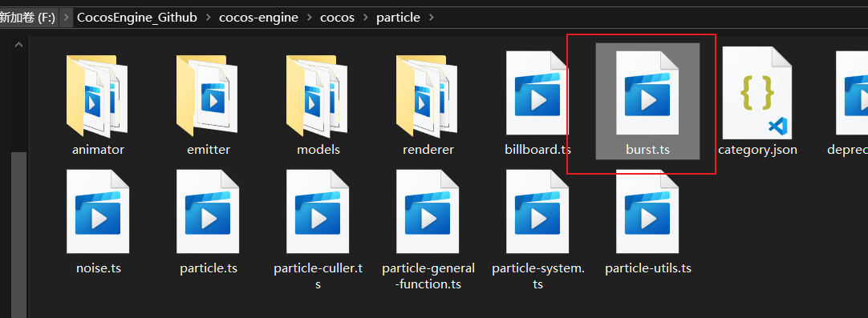Select the noise.ts file icon
Screen dimensions: 868x318
[97, 211]
